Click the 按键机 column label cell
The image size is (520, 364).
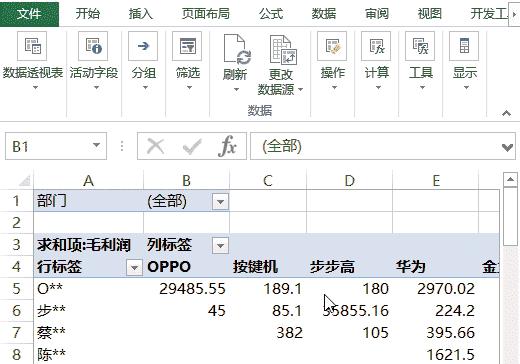pos(268,267)
